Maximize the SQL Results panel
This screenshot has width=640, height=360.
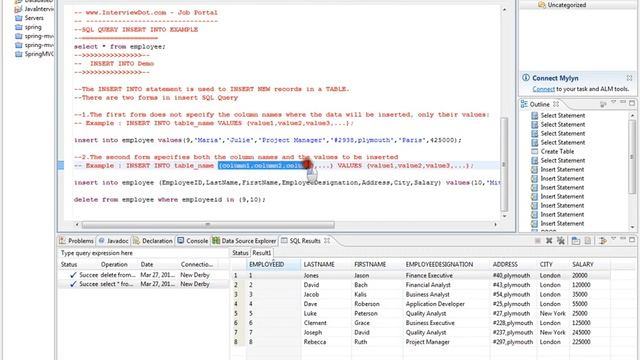[632, 240]
